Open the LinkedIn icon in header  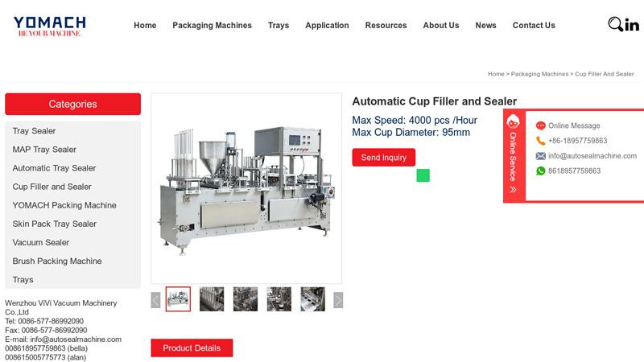click(x=632, y=25)
